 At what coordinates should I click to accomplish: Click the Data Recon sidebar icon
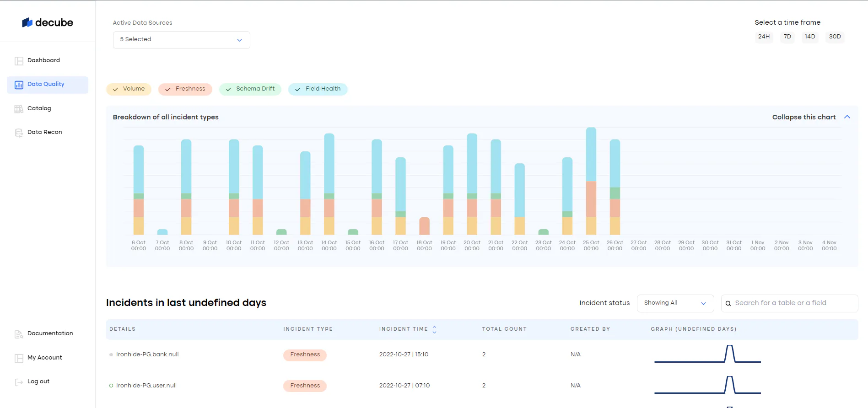(19, 133)
